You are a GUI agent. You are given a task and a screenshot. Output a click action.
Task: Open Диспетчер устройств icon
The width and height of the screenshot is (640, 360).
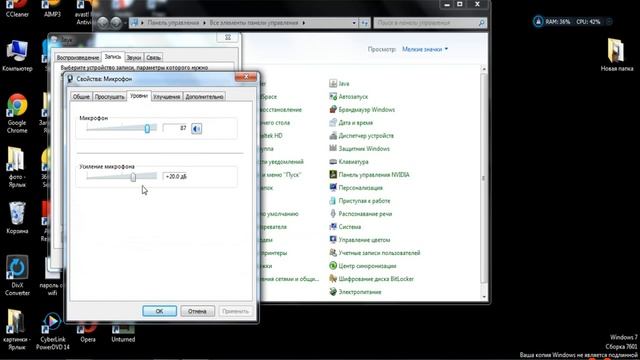tap(362, 136)
